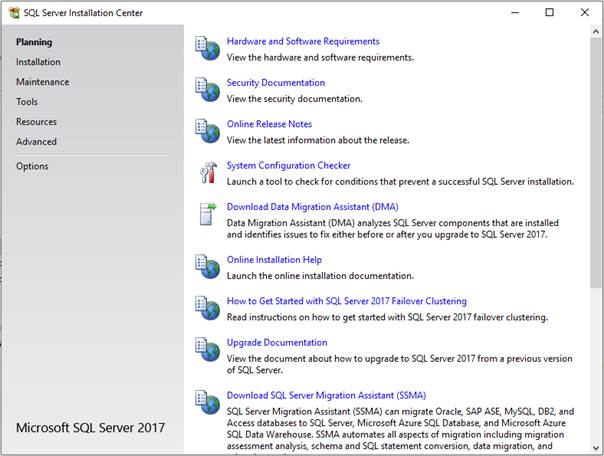This screenshot has height=456, width=604.
Task: Select Tools in the left navigation
Action: [27, 102]
